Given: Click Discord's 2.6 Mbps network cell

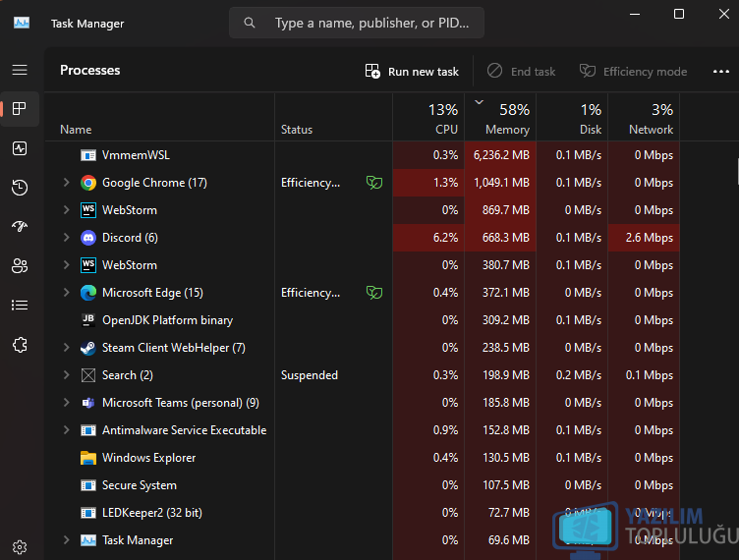Looking at the screenshot, I should tap(644, 238).
